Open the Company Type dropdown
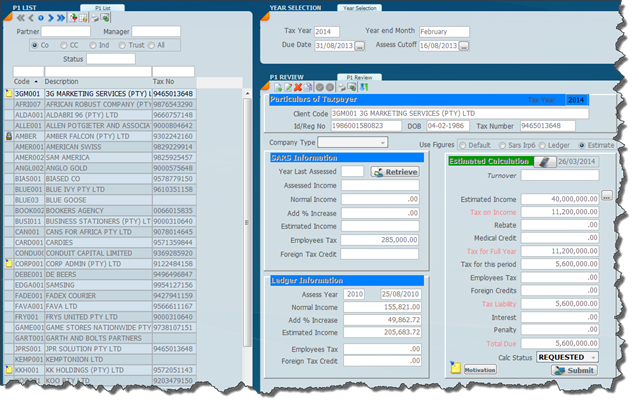This screenshot has height=405, width=639. pyautogui.click(x=381, y=144)
